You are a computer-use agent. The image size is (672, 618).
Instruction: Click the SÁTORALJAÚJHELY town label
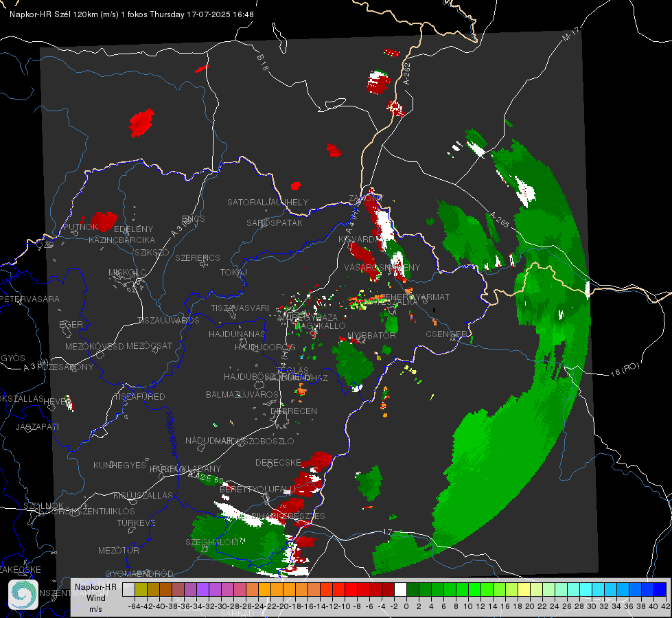(x=268, y=202)
